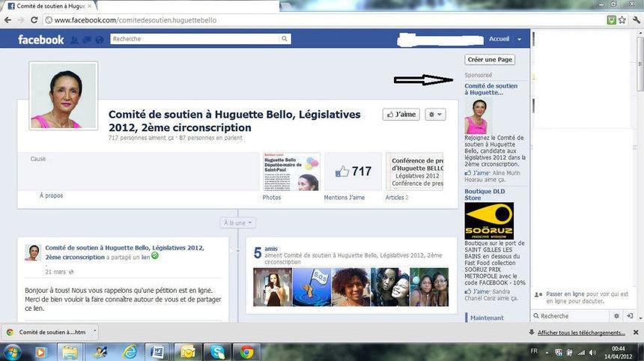Open messages icon in Facebook header
This screenshot has height=361, width=644.
click(x=87, y=40)
